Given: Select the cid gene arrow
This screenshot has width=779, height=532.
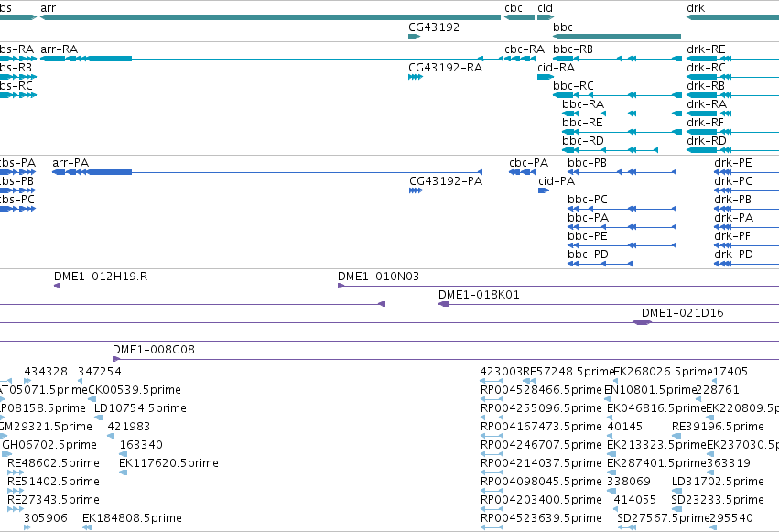Looking at the screenshot, I should click(546, 17).
